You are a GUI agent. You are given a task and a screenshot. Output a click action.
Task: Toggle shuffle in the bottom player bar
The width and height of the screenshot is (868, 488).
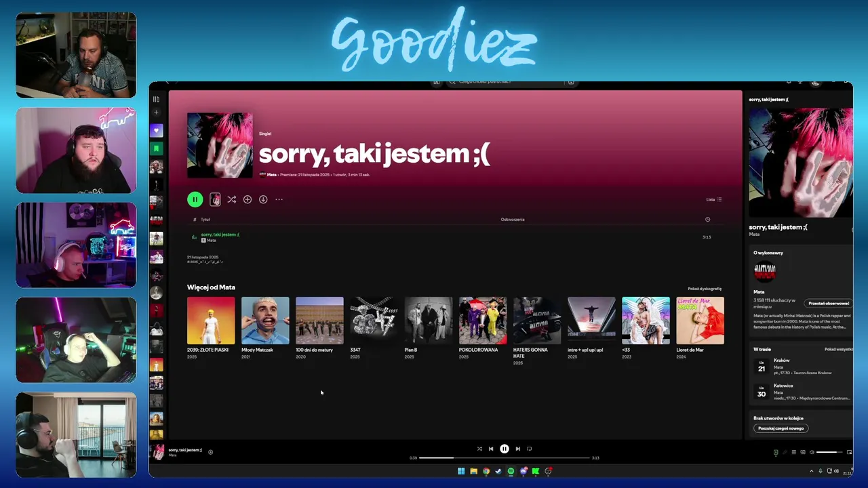coord(479,449)
